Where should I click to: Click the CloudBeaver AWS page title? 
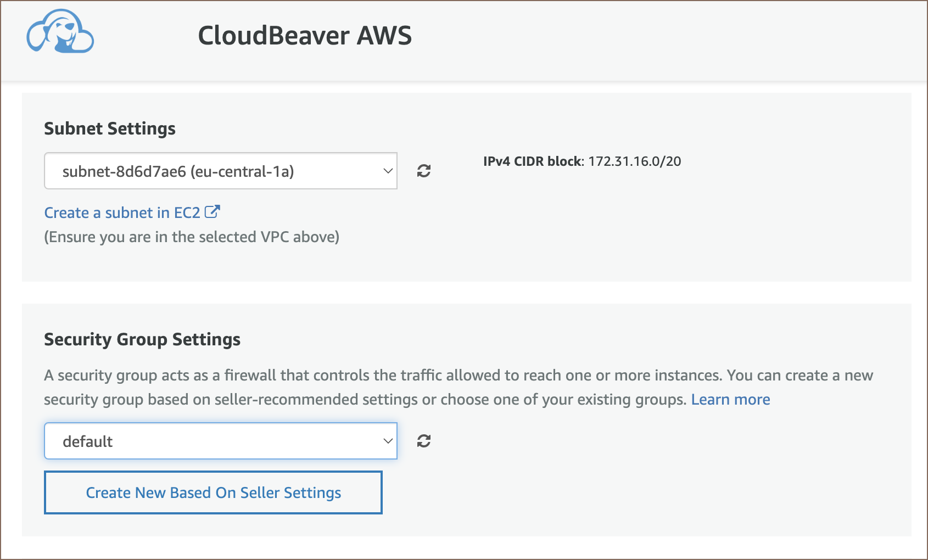(305, 36)
